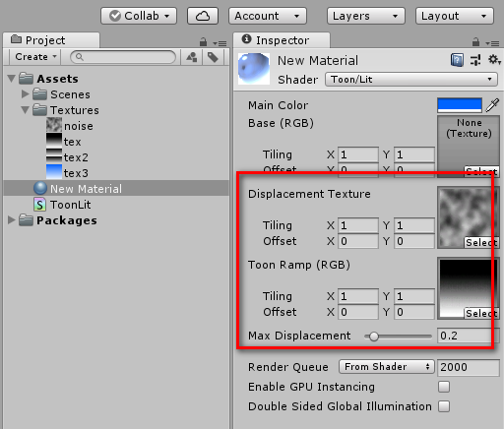504x429 pixels.
Task: Expand the Packages folder
Action: (12, 220)
